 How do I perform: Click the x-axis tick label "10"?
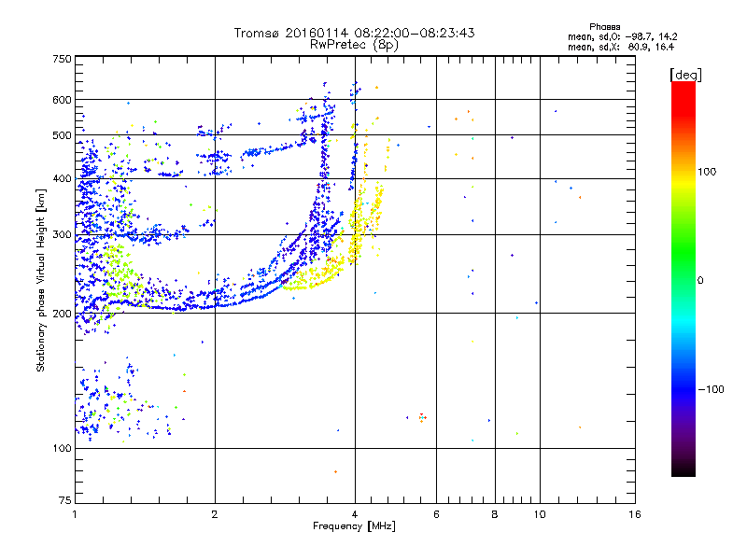coord(540,514)
